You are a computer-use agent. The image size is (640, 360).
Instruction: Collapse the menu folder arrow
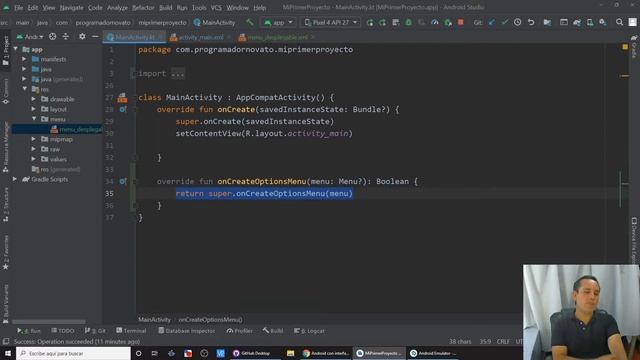click(x=34, y=119)
